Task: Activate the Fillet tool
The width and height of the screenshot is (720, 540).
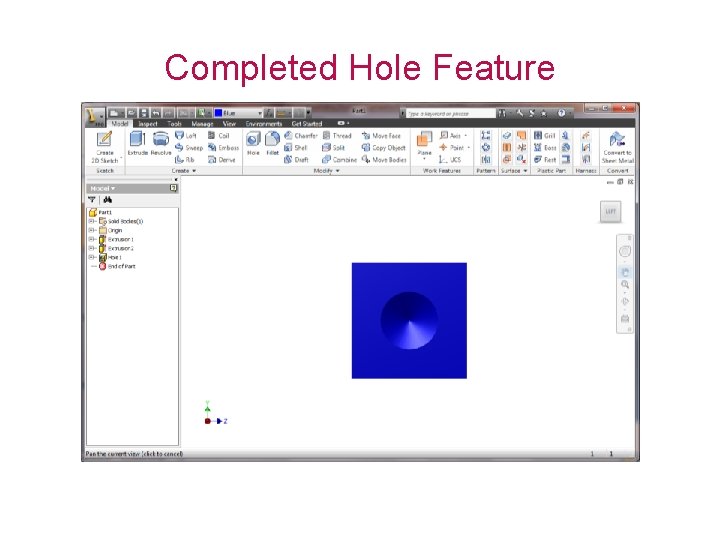Action: (272, 143)
